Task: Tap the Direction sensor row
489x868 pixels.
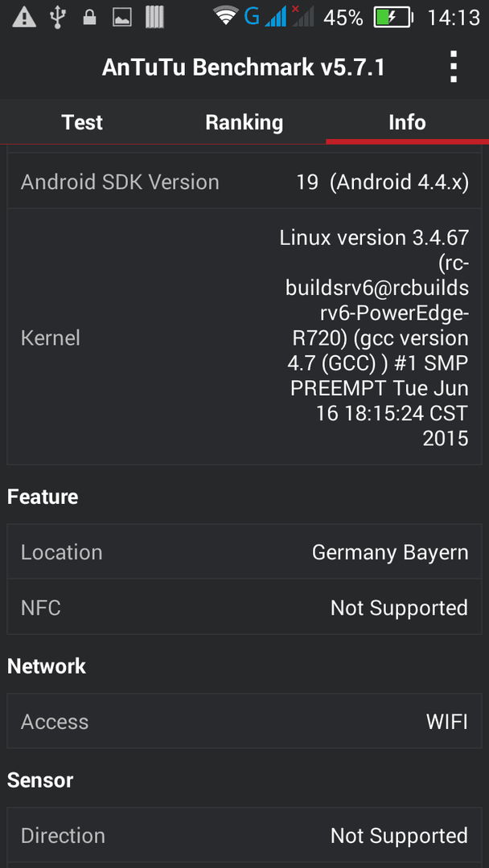Action: 244,835
